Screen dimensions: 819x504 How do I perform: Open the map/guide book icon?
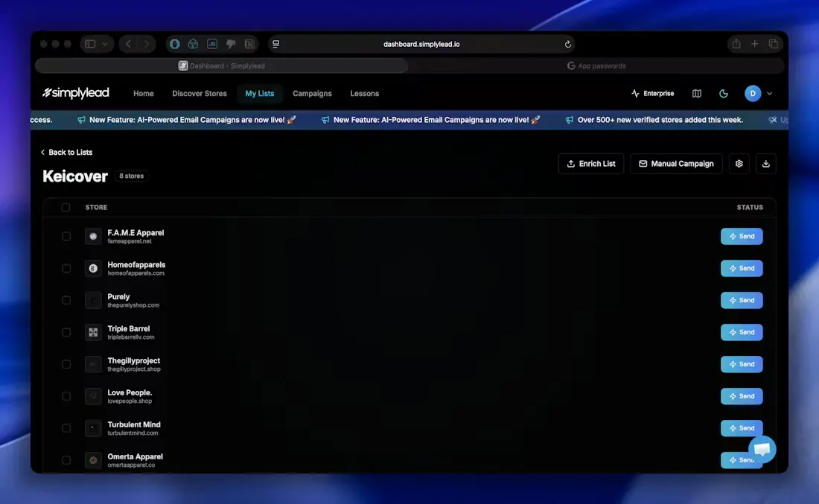[697, 94]
